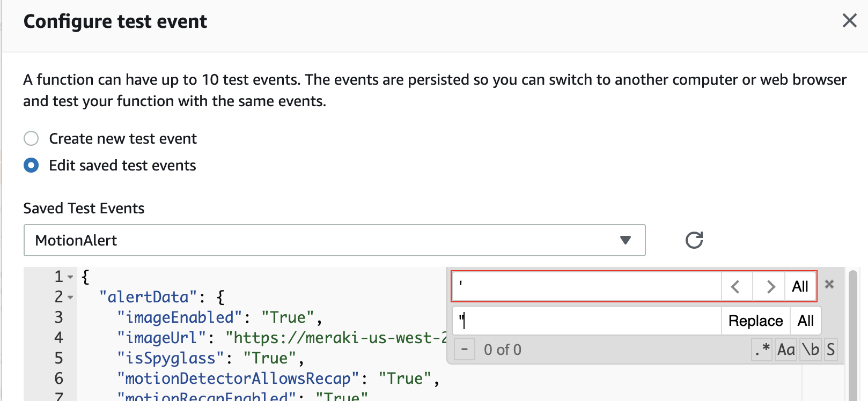
Task: Collapse the replace row with minus button
Action: pos(465,350)
